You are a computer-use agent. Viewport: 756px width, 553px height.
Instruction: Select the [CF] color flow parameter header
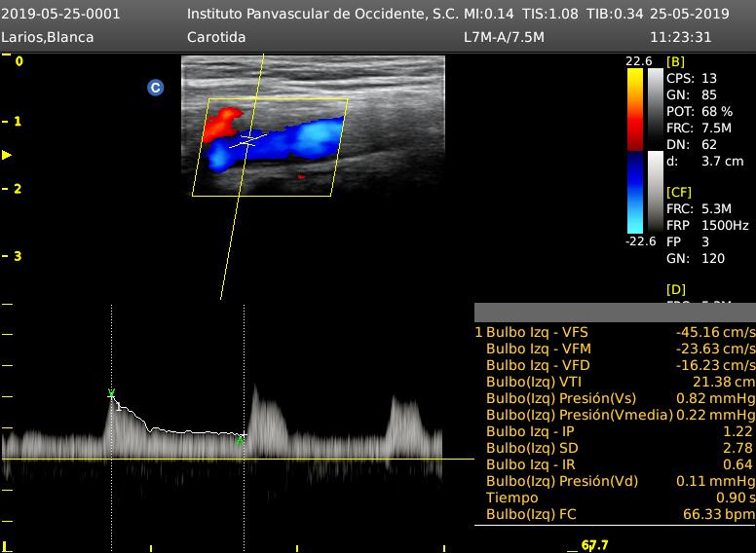tap(678, 192)
